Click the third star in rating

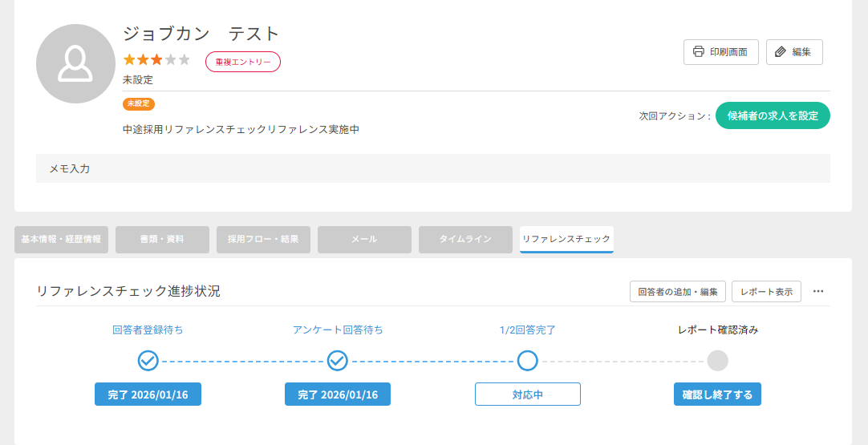156,60
